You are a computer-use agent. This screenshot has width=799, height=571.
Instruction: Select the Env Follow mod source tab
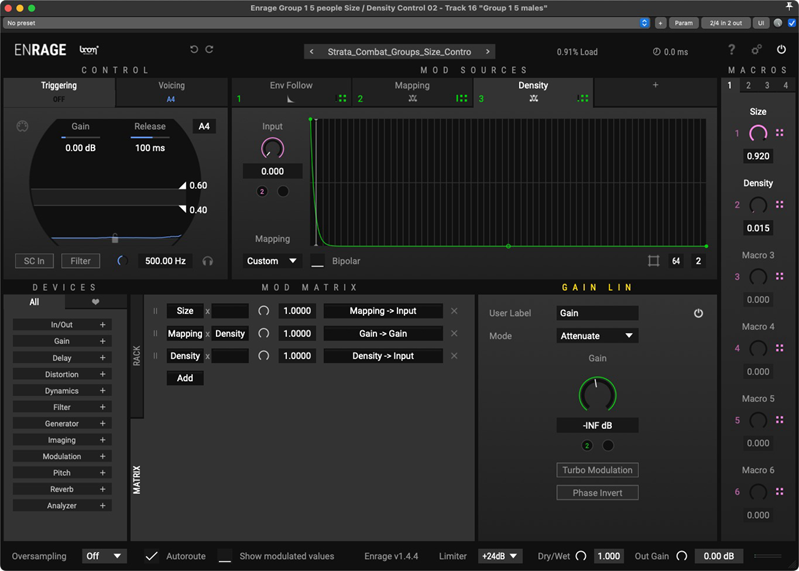pos(290,92)
